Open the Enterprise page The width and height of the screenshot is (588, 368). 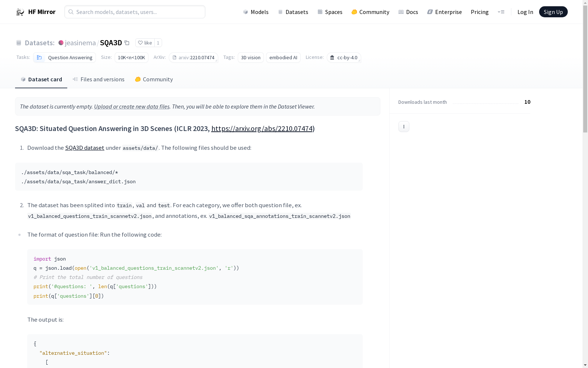coord(444,12)
